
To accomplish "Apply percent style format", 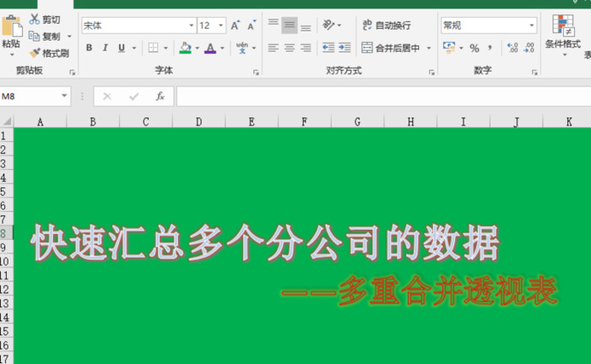I will tap(474, 48).
